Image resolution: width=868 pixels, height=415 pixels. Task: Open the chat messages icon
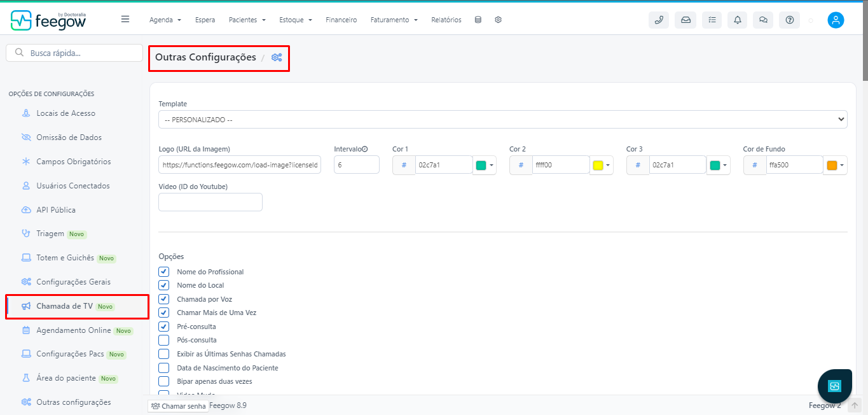pos(763,20)
